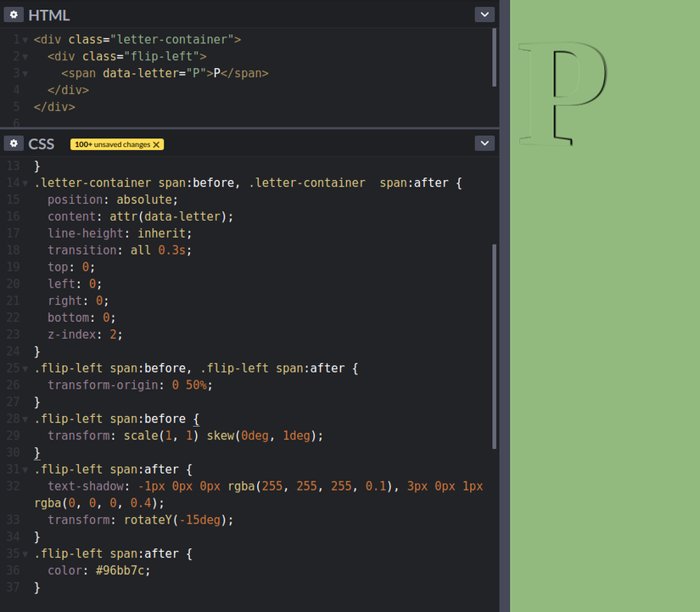Screen dimensions: 700x612
Task: Place cursor on 'z-index: 2;' line
Action: click(x=85, y=334)
